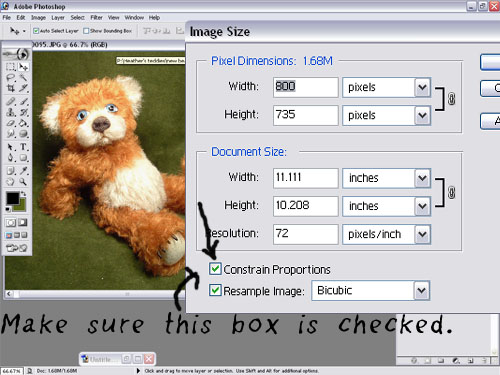Toggle Resample Image checkbox
The height and width of the screenshot is (375, 500).
(215, 290)
